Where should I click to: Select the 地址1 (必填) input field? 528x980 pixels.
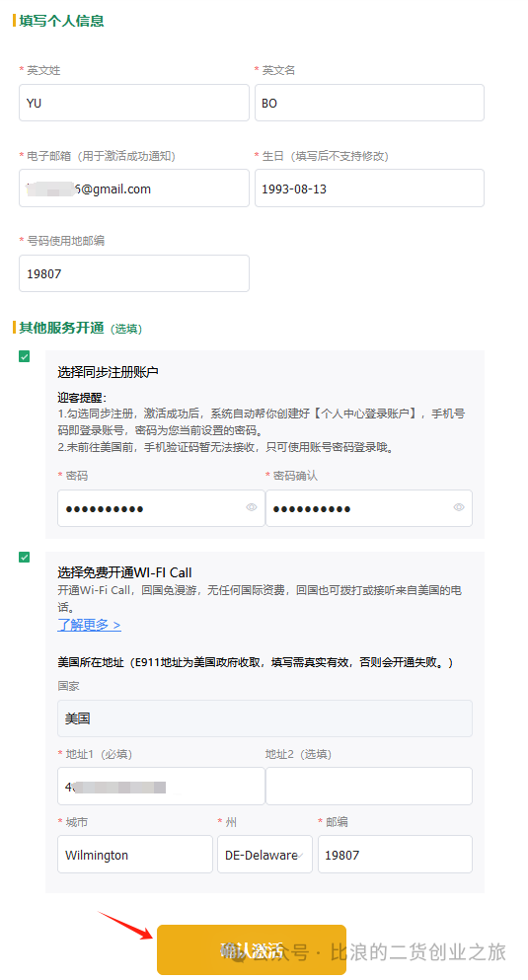tap(161, 787)
